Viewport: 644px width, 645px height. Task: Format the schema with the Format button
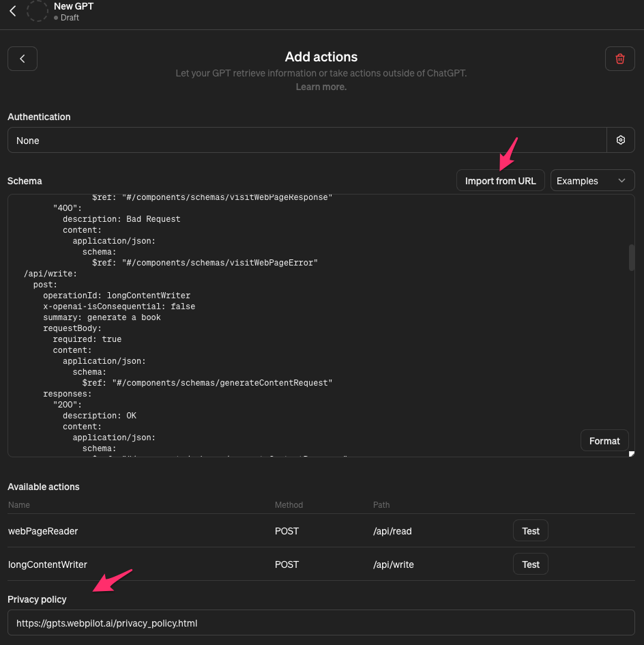(604, 441)
